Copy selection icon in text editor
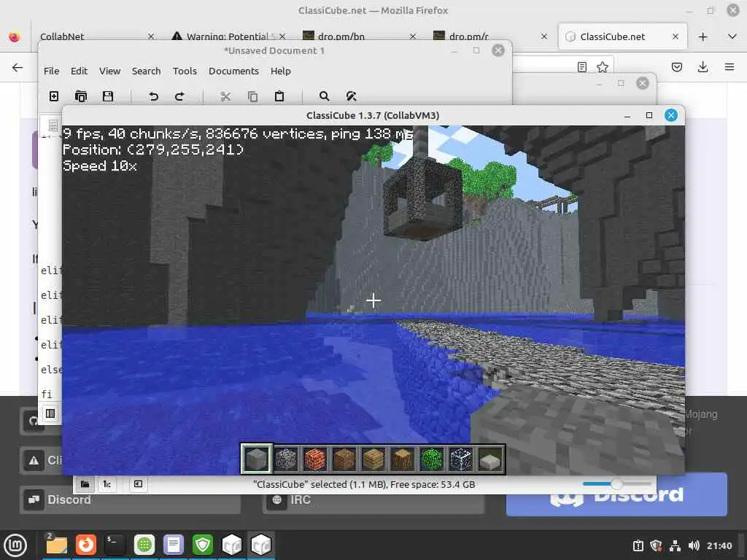This screenshot has height=560, width=747. tap(252, 96)
